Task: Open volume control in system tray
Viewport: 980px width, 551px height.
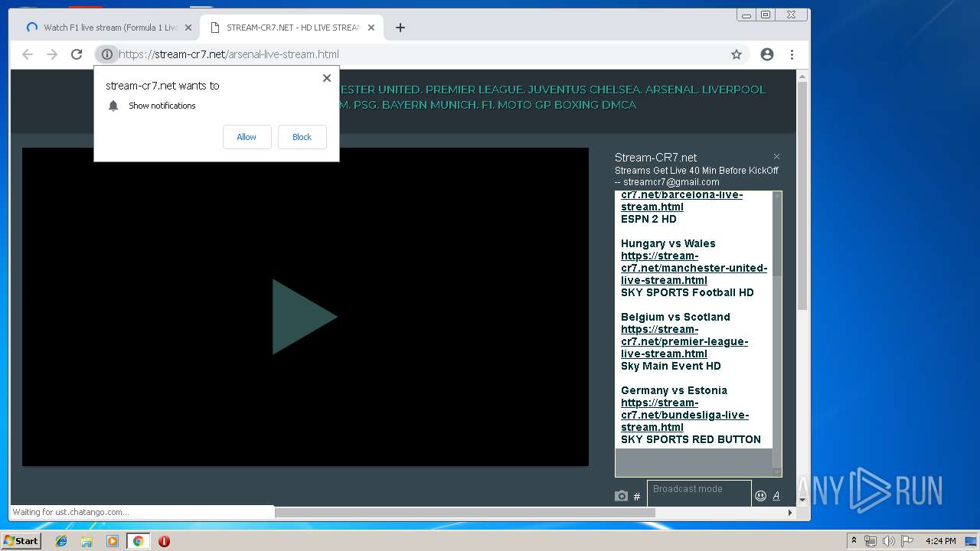Action: click(888, 541)
